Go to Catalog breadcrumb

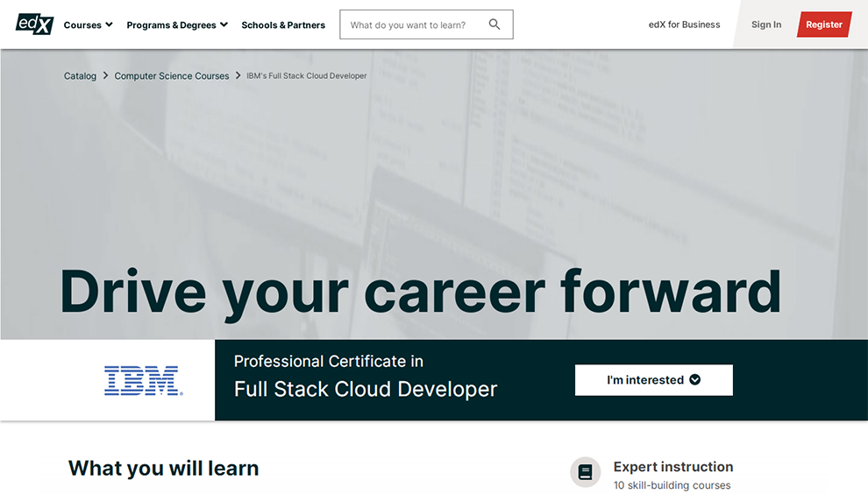click(80, 76)
